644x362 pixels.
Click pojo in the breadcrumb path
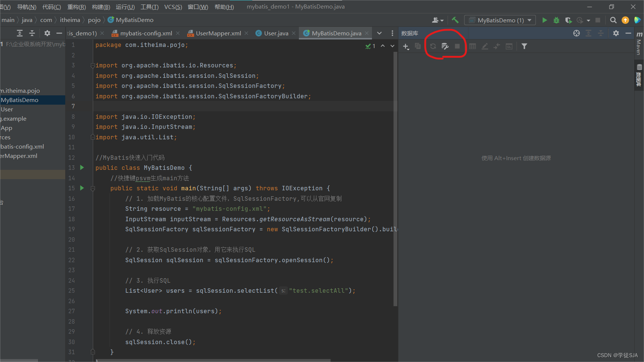94,20
